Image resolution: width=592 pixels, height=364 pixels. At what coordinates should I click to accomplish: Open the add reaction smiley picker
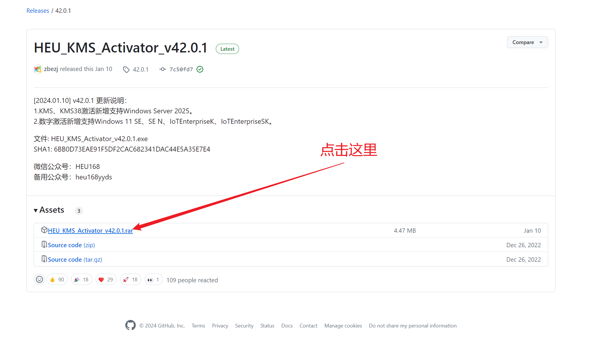coord(39,279)
